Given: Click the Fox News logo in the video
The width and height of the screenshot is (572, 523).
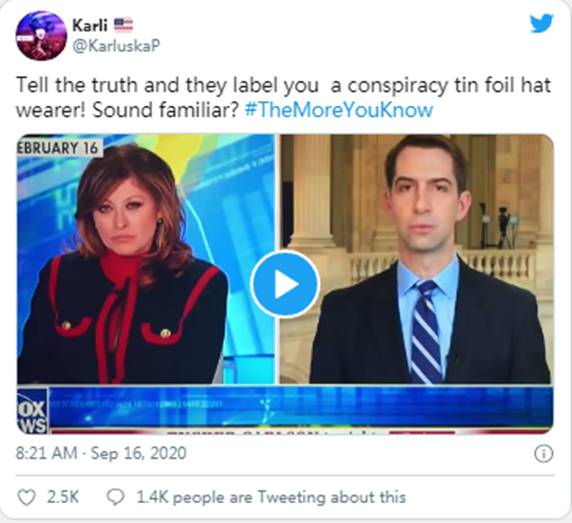Looking at the screenshot, I should (32, 411).
